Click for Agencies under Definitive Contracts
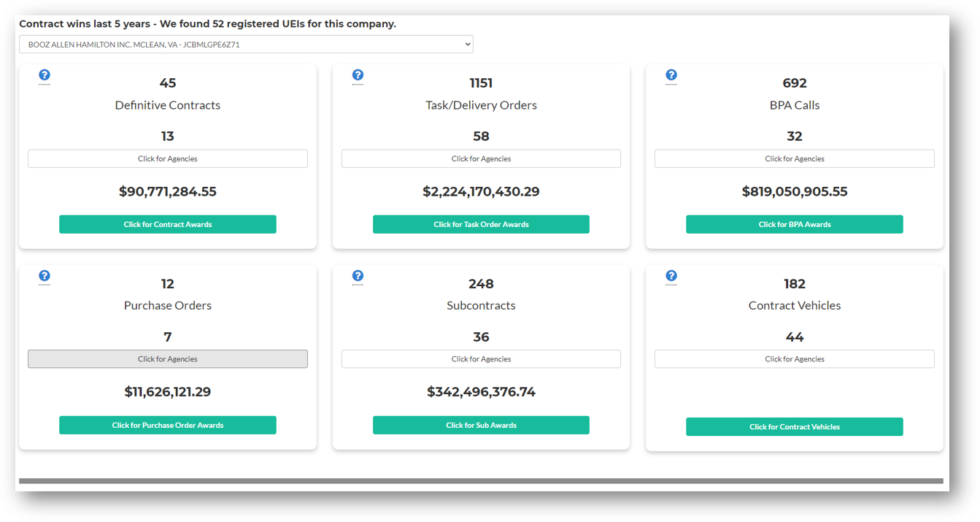The image size is (980, 522). coord(167,158)
